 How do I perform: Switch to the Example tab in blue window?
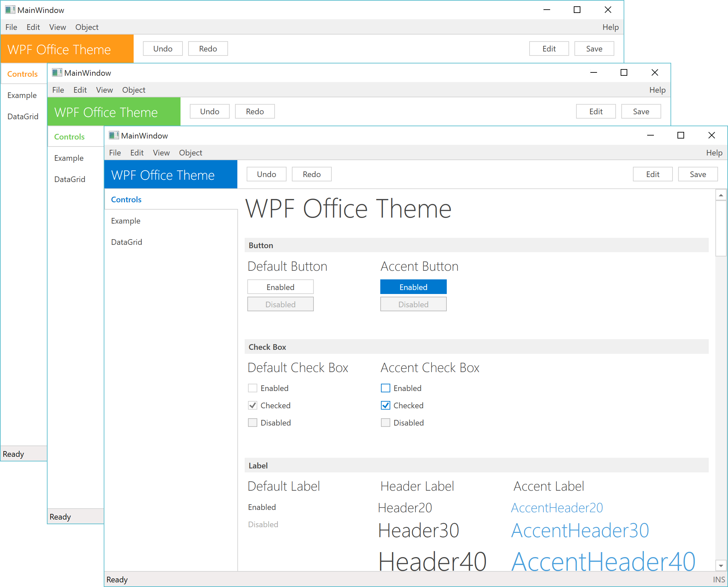(126, 221)
